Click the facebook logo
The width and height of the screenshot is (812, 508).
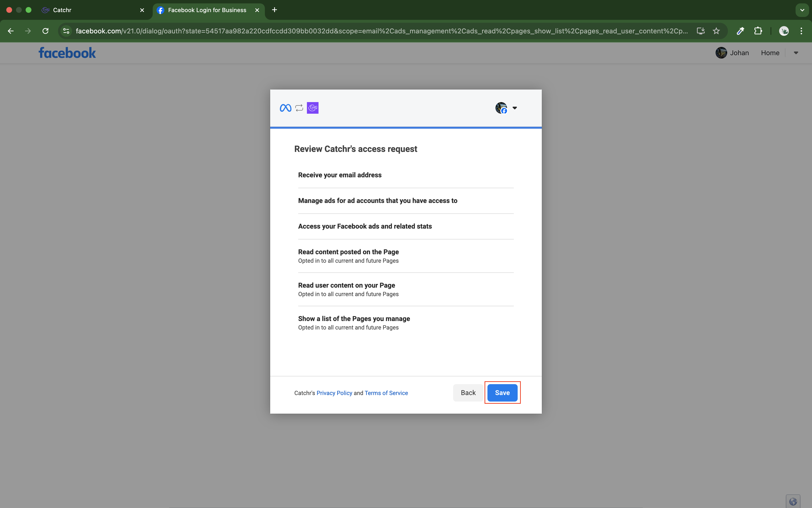(x=67, y=53)
